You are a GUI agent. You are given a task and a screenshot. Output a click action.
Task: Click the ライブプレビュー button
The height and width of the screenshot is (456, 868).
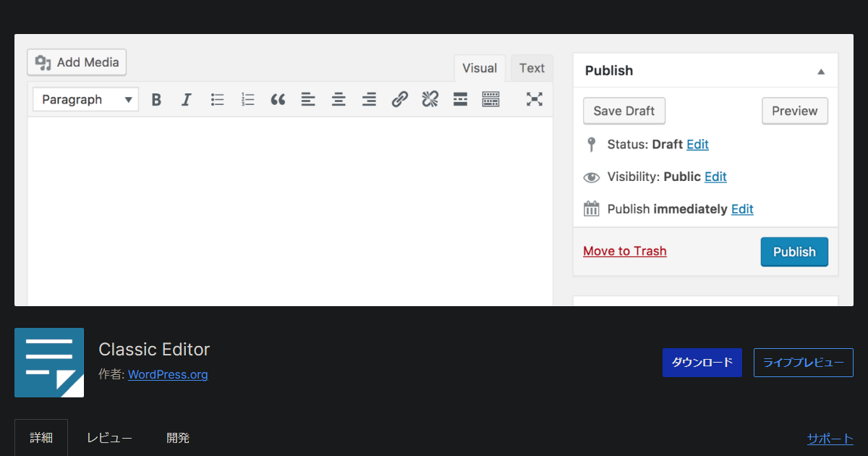[804, 363]
